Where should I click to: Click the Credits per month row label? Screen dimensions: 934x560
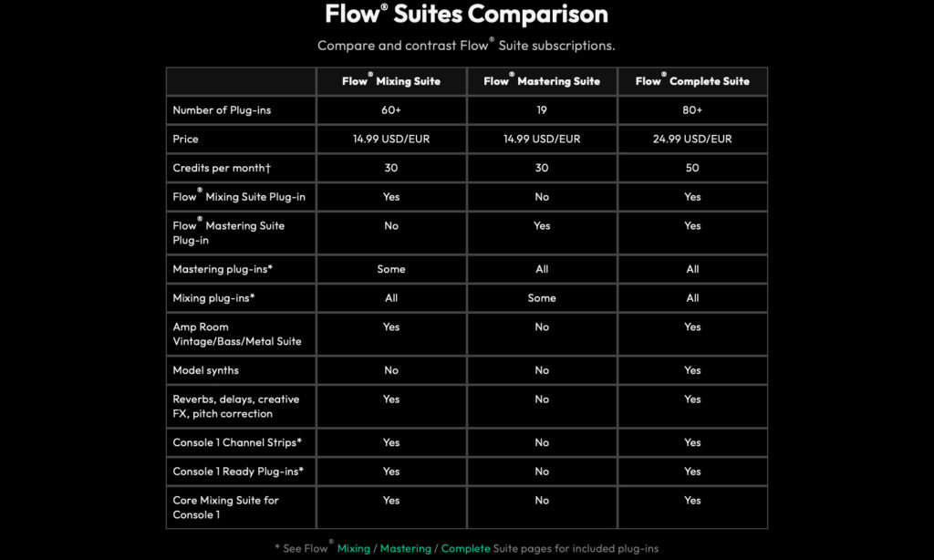click(x=222, y=168)
